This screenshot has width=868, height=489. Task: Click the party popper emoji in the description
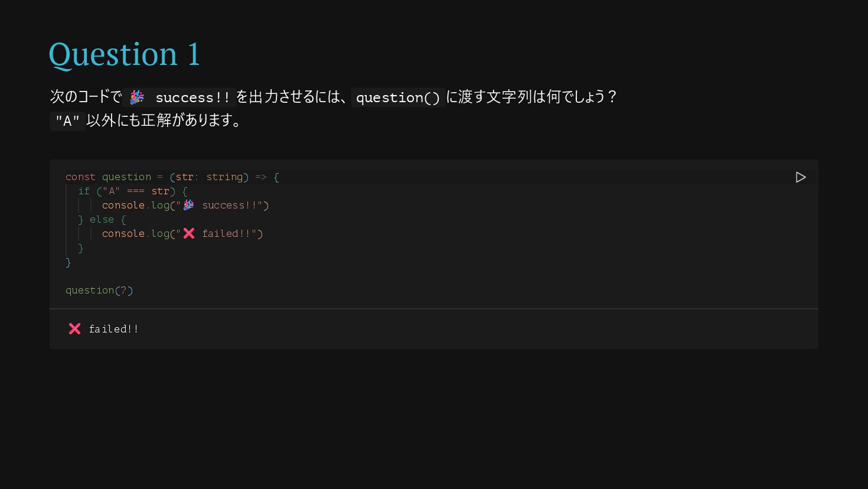pyautogui.click(x=137, y=97)
